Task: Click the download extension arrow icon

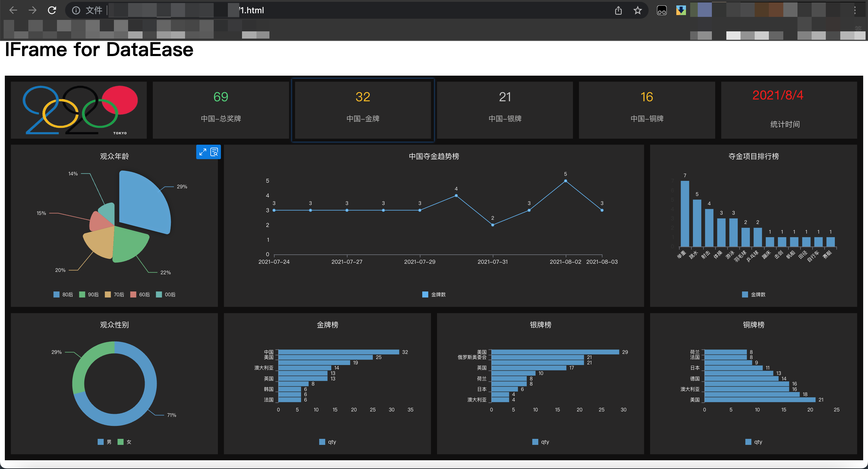Action: (681, 11)
